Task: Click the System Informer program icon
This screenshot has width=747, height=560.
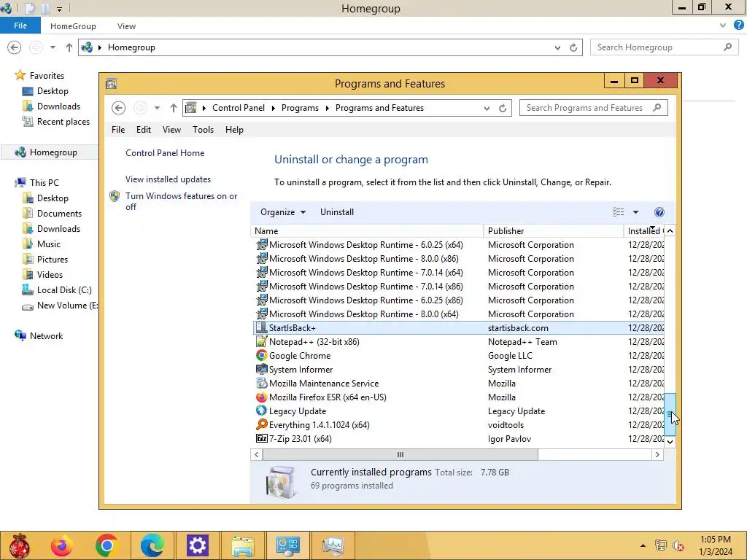Action: tap(261, 369)
